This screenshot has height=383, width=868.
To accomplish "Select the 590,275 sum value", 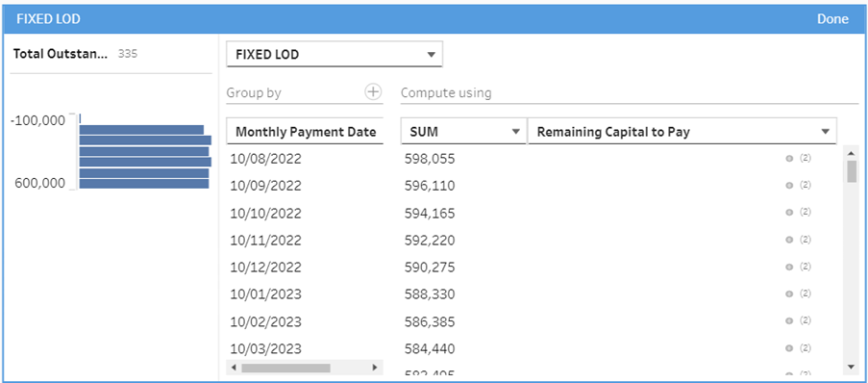I will tap(430, 268).
